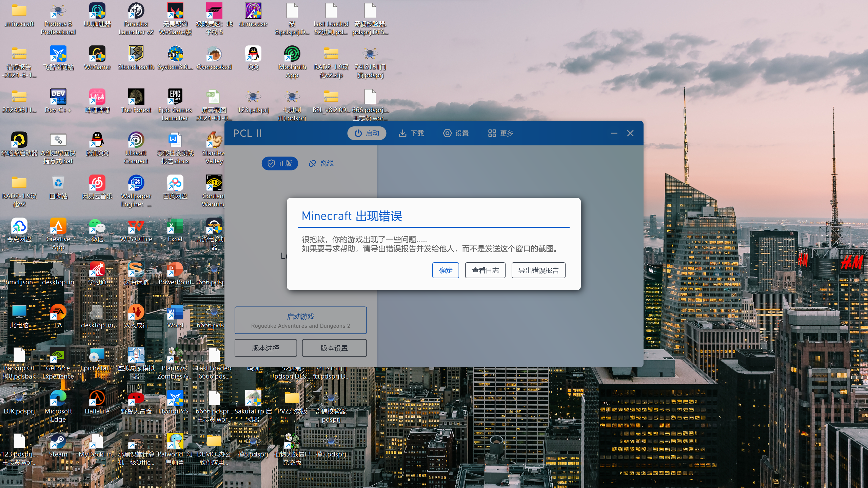Select the PowerPoint desktop icon

coord(175,273)
